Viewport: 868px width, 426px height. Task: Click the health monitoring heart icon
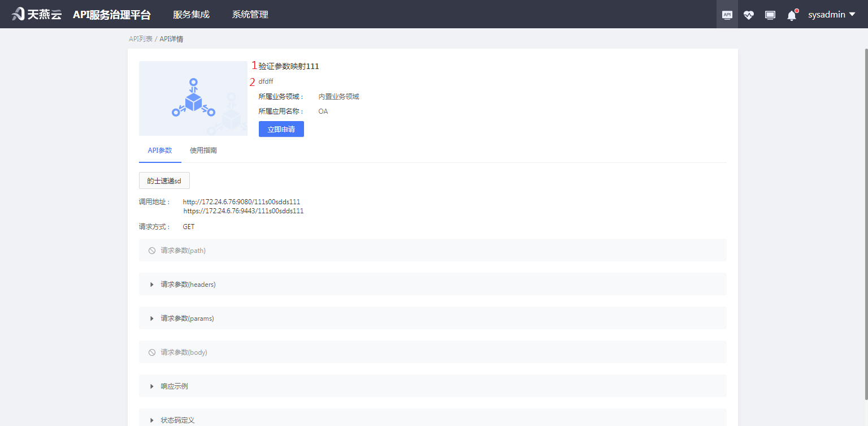(x=748, y=14)
